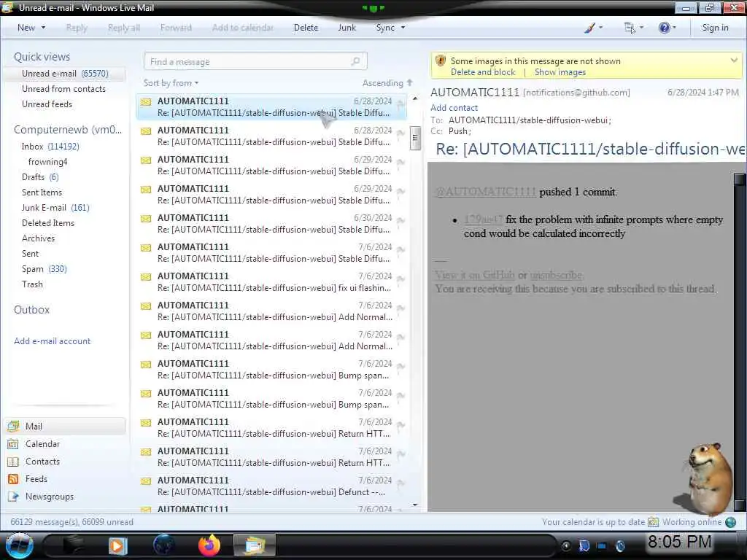
Task: Launch Firefox from the taskbar
Action: [x=209, y=545]
